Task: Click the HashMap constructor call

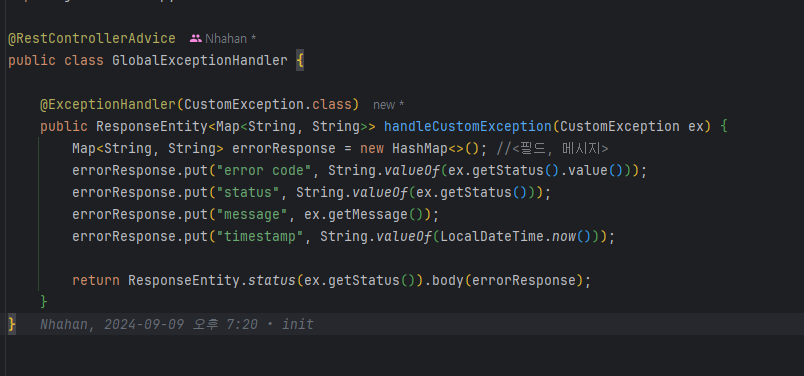Action: pyautogui.click(x=436, y=148)
